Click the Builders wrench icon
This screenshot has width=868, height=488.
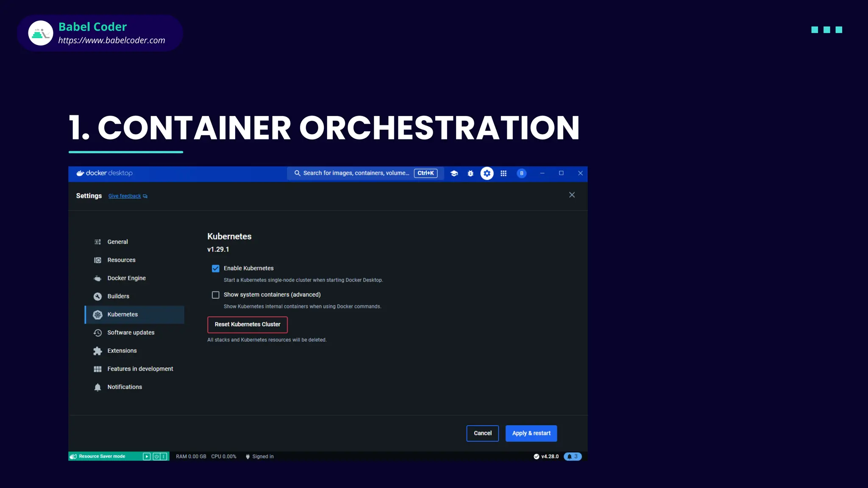coord(97,297)
